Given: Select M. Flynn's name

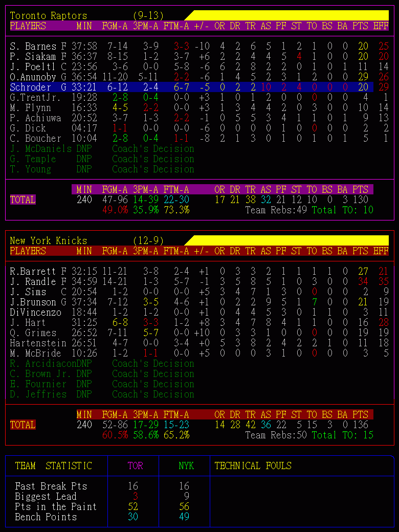Looking at the screenshot, I should (31, 108).
